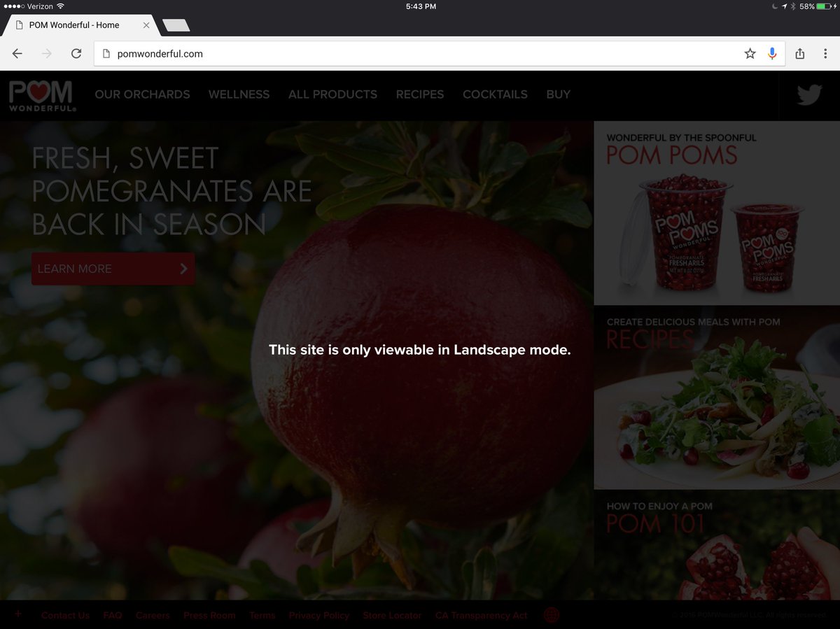The height and width of the screenshot is (629, 840).
Task: Open the Twitter bird icon
Action: [809, 94]
